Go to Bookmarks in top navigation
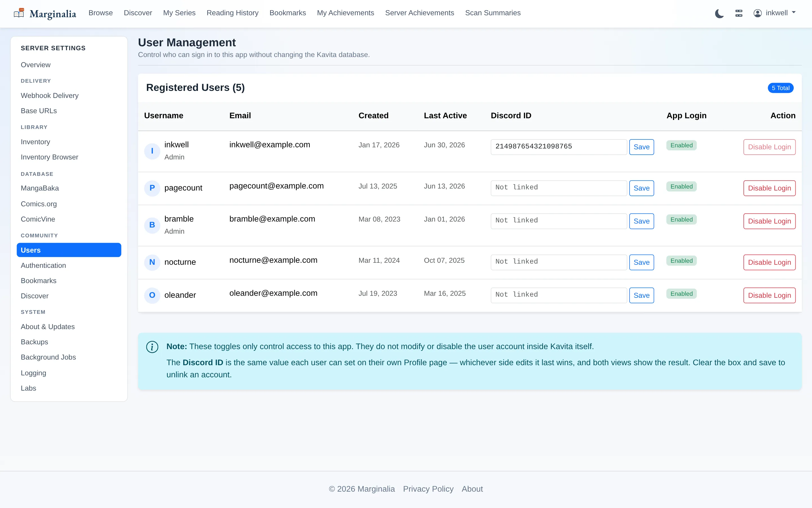The image size is (812, 508). [x=288, y=13]
